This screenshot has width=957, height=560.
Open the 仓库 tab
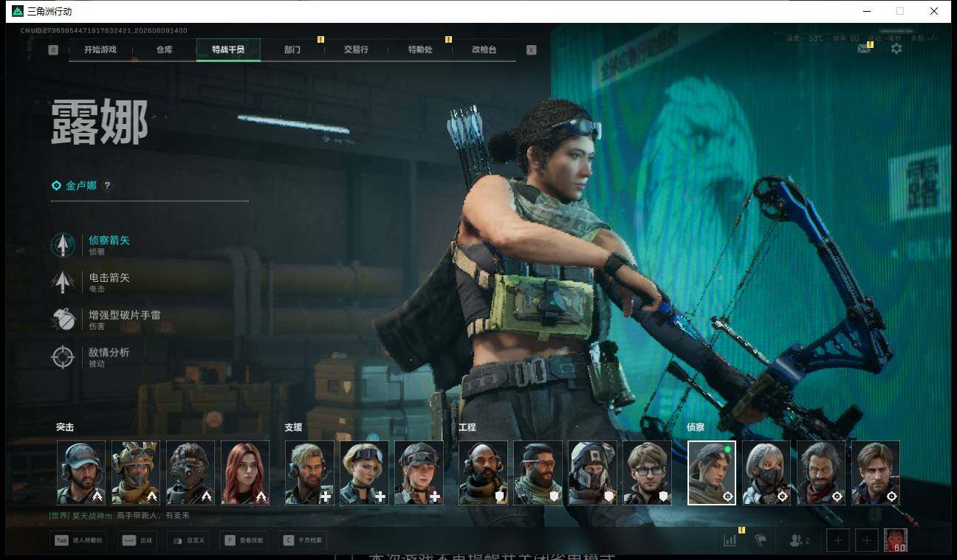(164, 49)
